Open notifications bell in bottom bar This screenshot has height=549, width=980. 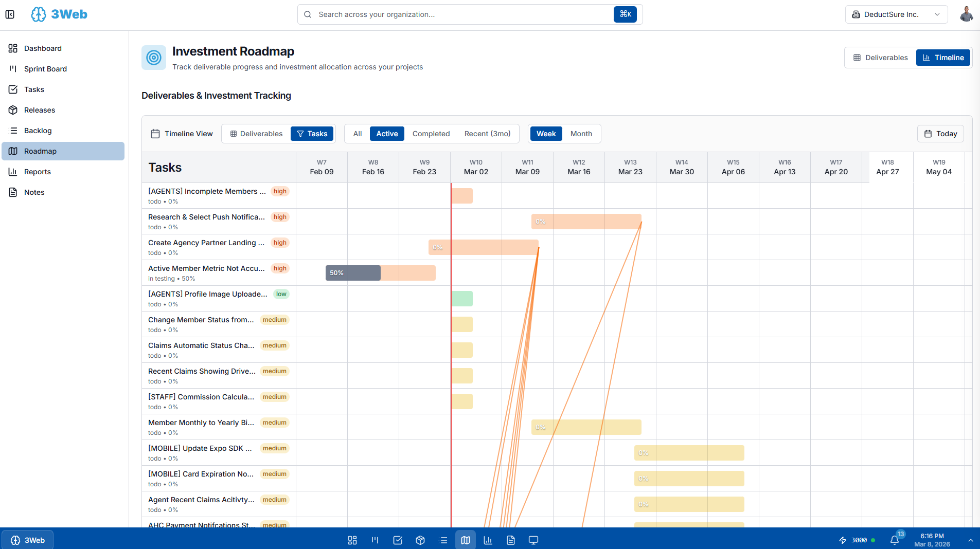coord(895,540)
